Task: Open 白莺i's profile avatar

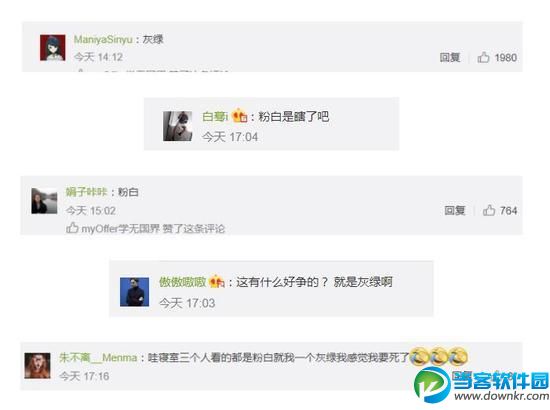Action: click(x=177, y=126)
